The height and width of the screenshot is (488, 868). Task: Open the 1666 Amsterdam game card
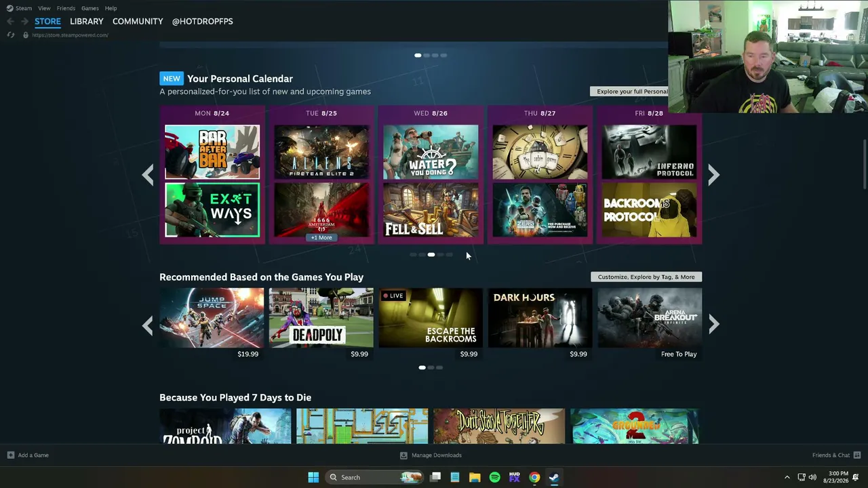321,210
